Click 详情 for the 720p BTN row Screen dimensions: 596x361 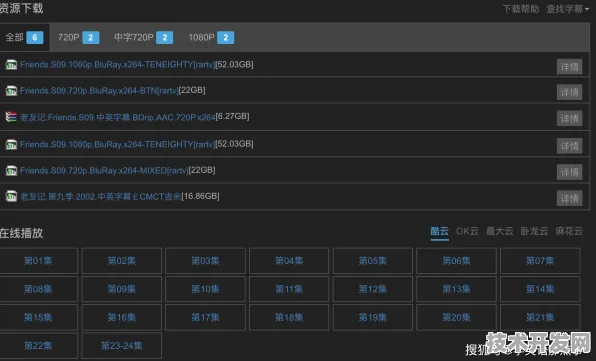569,92
